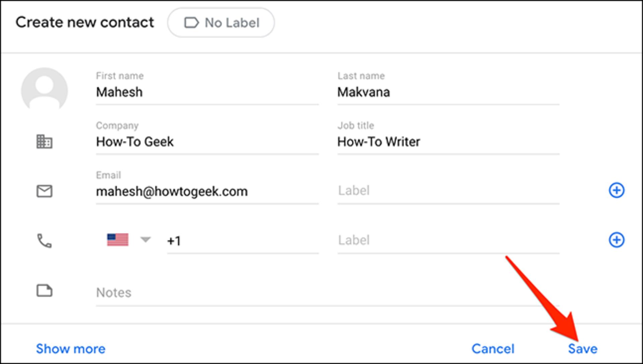
Task: Click the phone handset icon
Action: coord(44,241)
